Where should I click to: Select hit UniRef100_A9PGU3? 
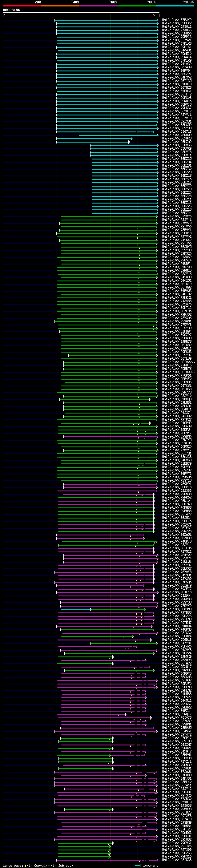(177, 352)
